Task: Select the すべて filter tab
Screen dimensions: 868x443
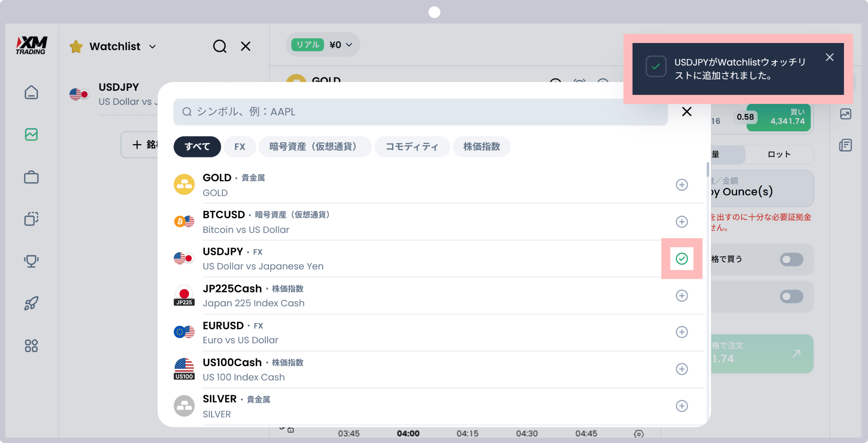Action: pos(197,146)
